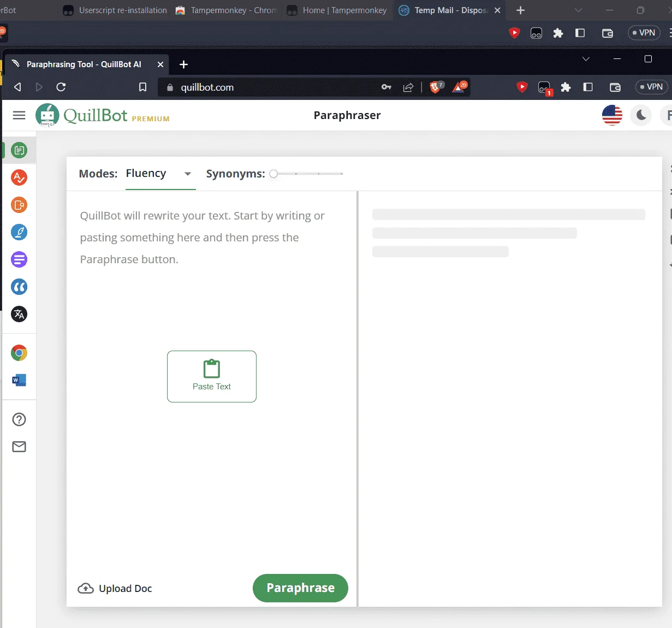Click the QuillBot robot logo
The image size is (672, 628).
[47, 115]
